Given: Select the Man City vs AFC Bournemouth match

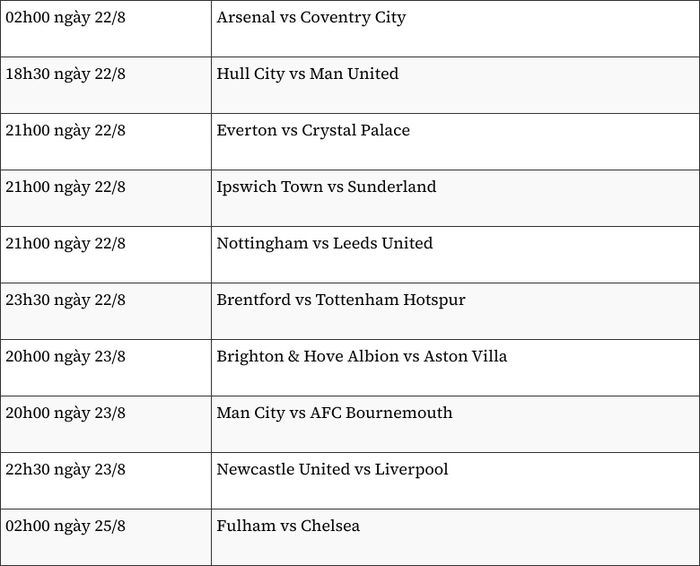Looking at the screenshot, I should [x=334, y=413].
